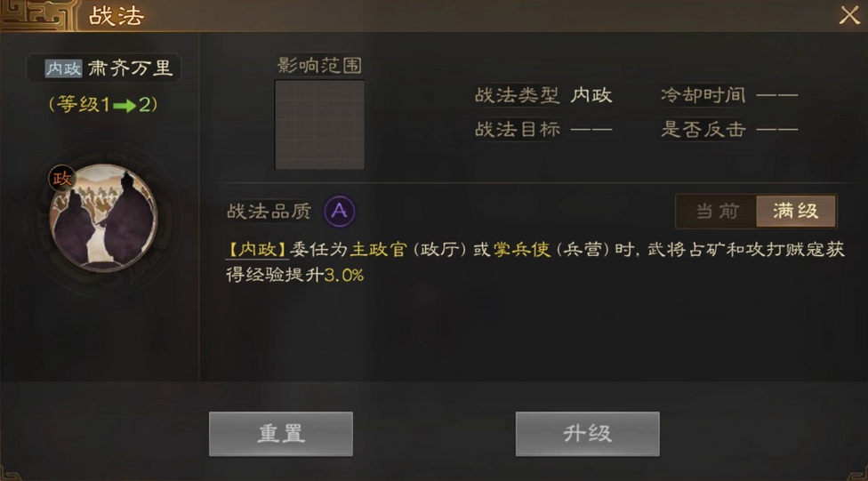Click the 肃齐万里 skill name title
Viewport: 868px width, 481px height.
point(131,68)
